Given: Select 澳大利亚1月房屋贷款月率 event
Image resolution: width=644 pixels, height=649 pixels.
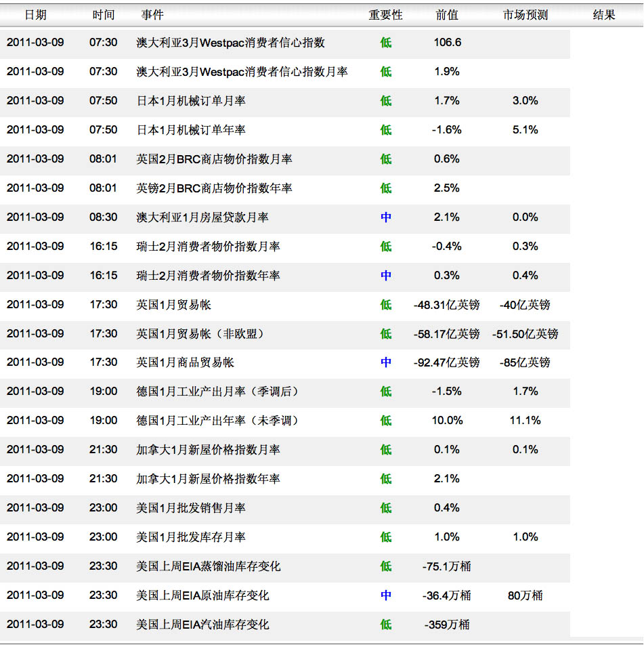Looking at the screenshot, I should (x=202, y=217).
